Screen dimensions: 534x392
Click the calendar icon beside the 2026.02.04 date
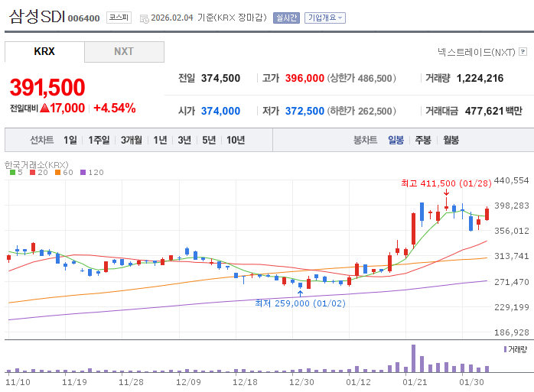coord(145,18)
